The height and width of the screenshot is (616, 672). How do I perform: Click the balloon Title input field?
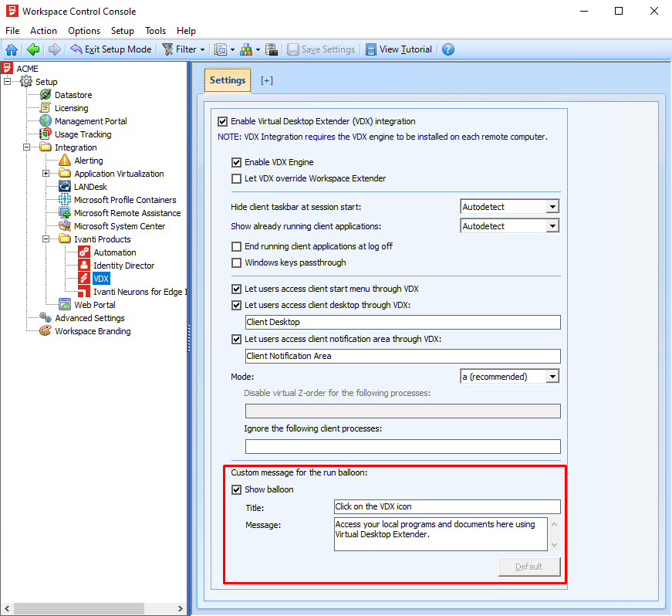click(447, 506)
